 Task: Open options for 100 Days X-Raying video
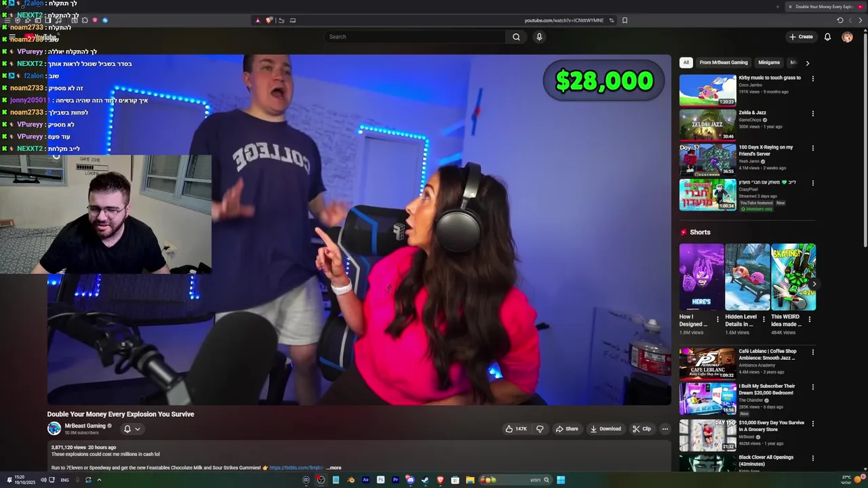click(x=812, y=148)
